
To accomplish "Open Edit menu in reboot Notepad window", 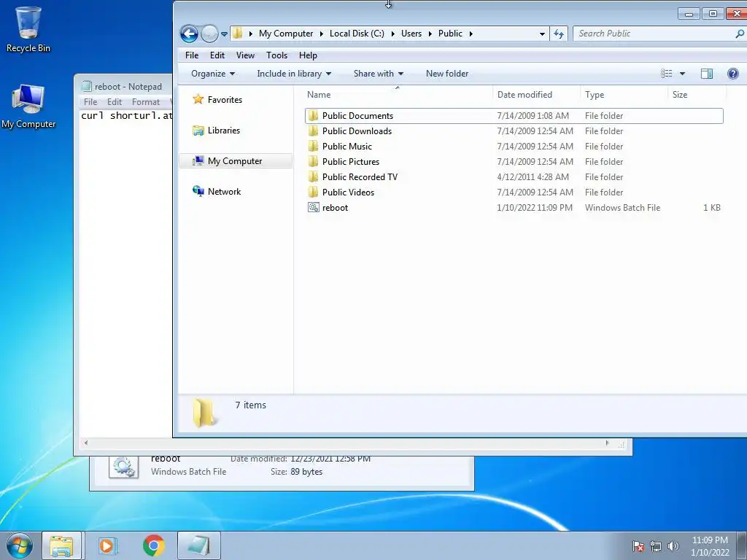I will pos(115,102).
